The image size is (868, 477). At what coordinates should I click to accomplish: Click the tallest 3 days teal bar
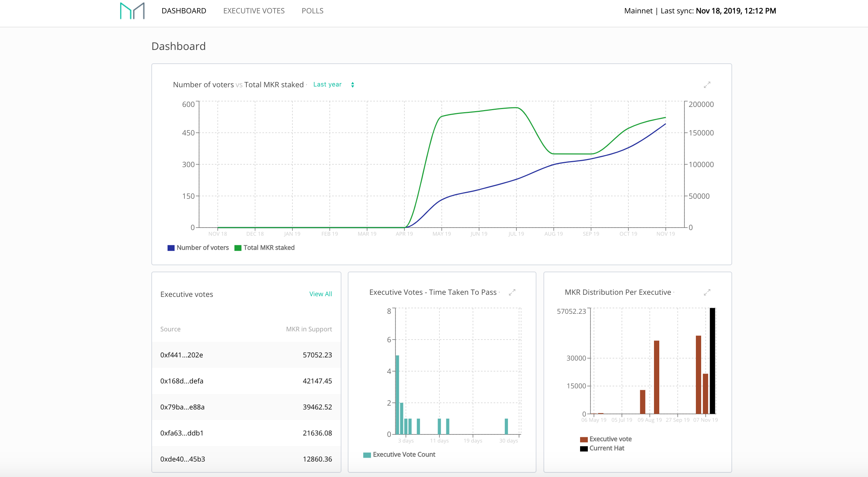pos(397,394)
